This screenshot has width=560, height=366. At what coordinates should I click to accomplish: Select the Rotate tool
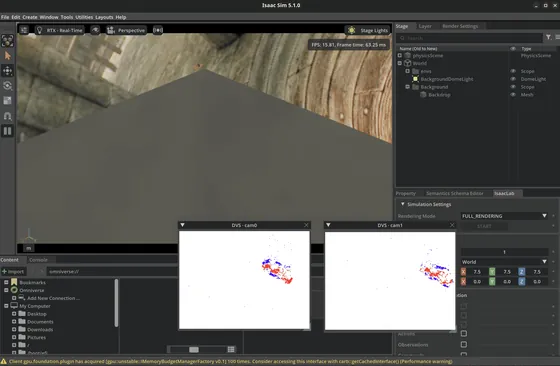click(x=8, y=86)
